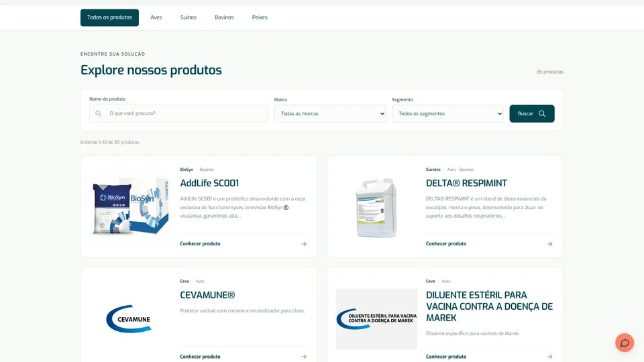The image size is (644, 362).
Task: Click the 'Aves' tag on CEVAMUNE card
Action: [200, 281]
